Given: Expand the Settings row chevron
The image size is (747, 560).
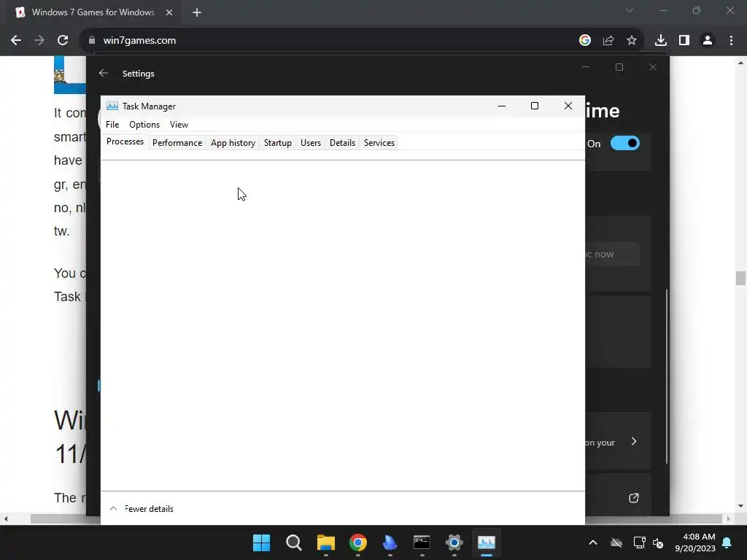Looking at the screenshot, I should [x=634, y=441].
